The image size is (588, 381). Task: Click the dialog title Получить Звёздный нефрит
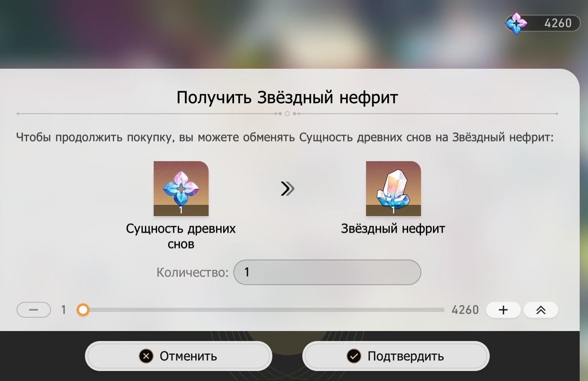[x=287, y=97]
